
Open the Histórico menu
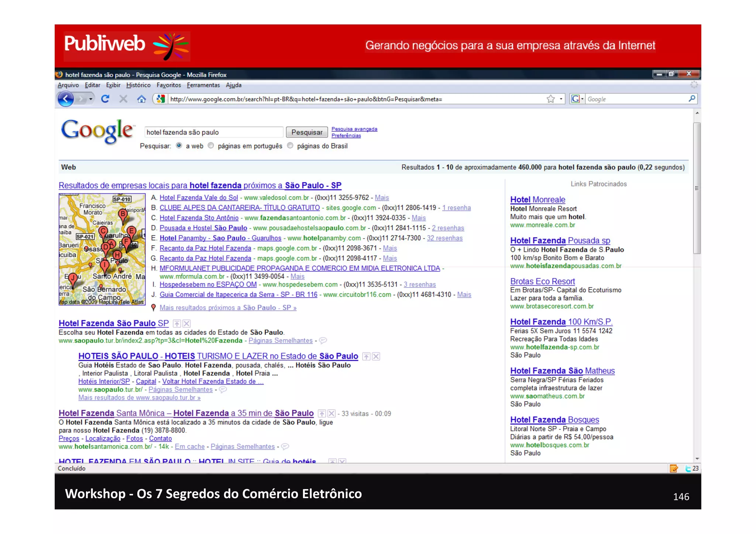click(138, 85)
